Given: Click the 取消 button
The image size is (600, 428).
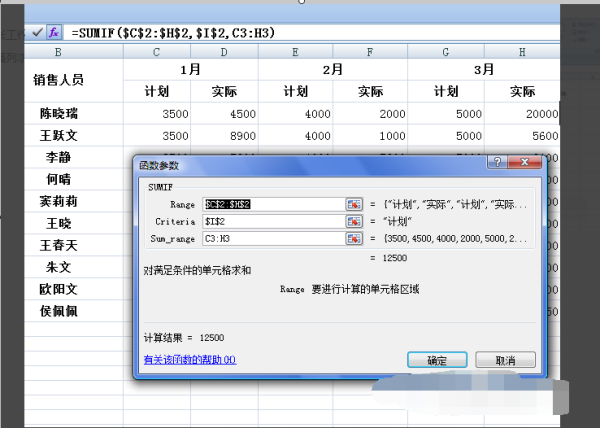Looking at the screenshot, I should (x=504, y=359).
